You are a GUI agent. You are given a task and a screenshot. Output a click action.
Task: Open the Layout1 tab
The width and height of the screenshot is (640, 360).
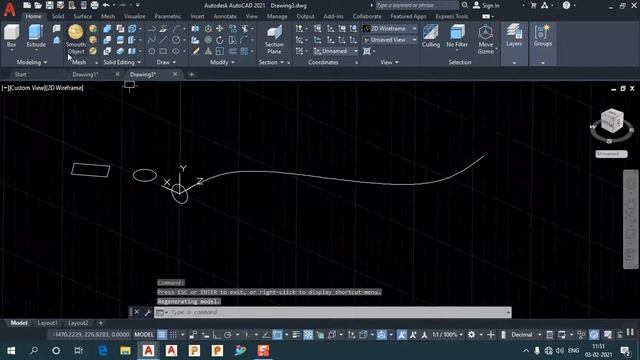[47, 323]
